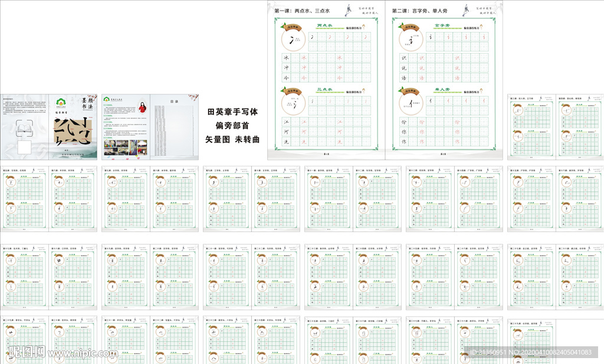This screenshot has height=364, width=604.
Task: Select the green 两点水 section heading
Action: pos(324,25)
